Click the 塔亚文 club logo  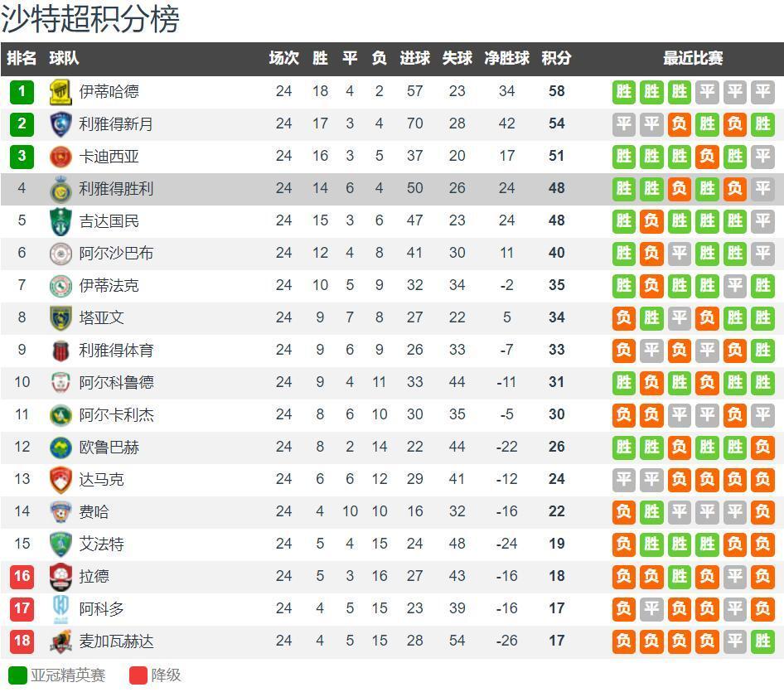[x=60, y=317]
